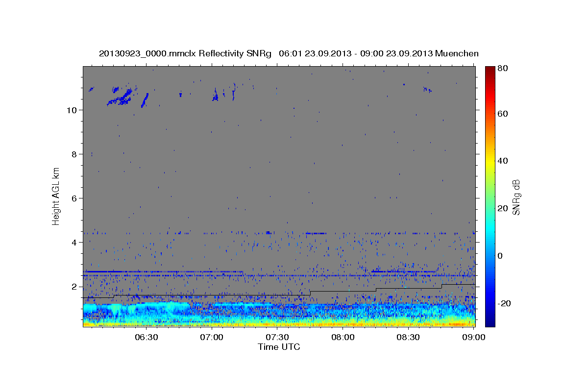588x392 pixels.
Task: Click the height axis label 8
Action: pos(74,154)
